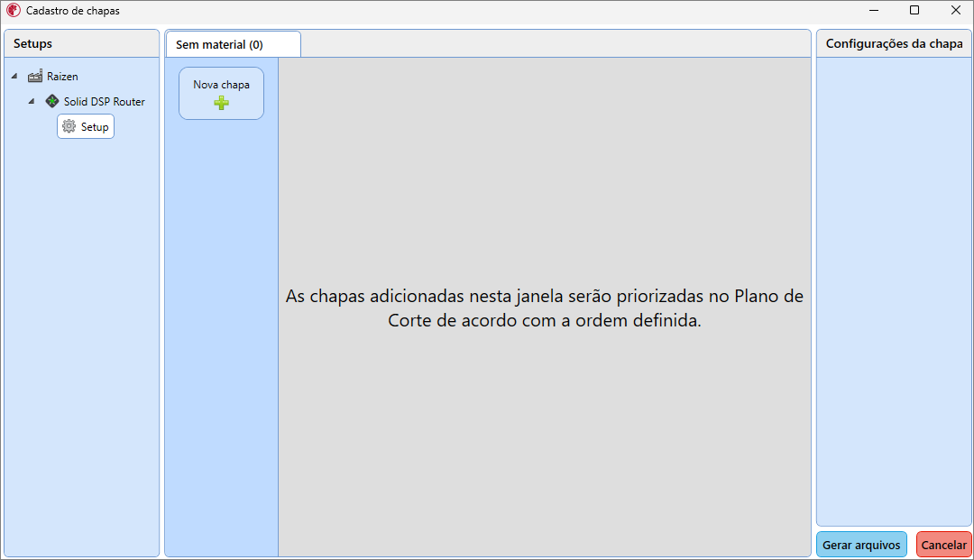Click the Gerar arquivos button

861,545
